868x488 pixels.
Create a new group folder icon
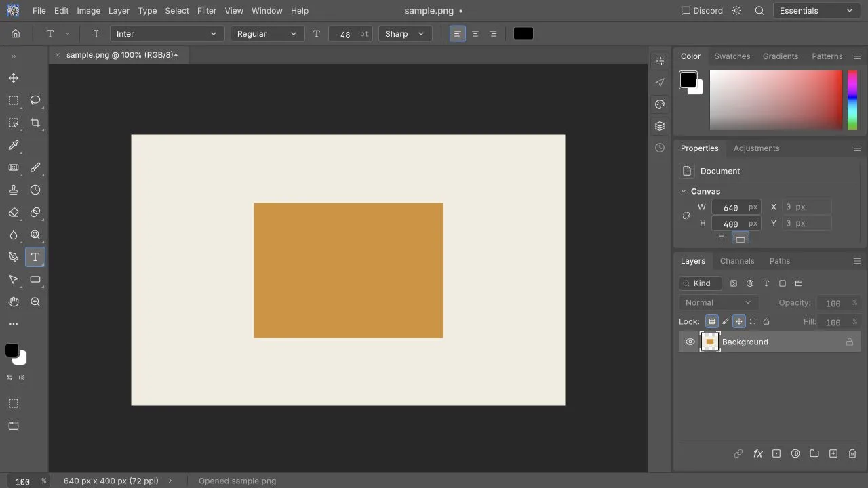pyautogui.click(x=814, y=453)
